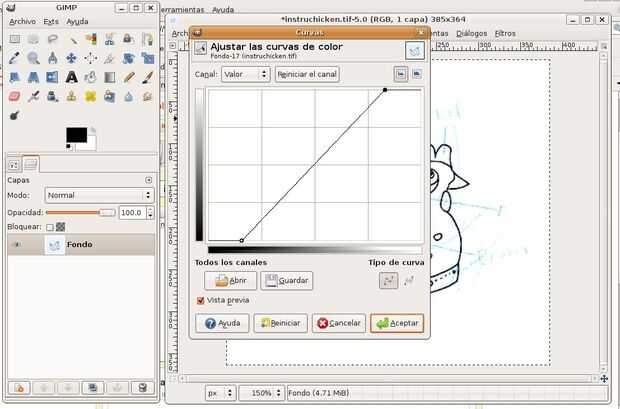The height and width of the screenshot is (409, 620).
Task: Select the Ink tool
Action: [52, 96]
